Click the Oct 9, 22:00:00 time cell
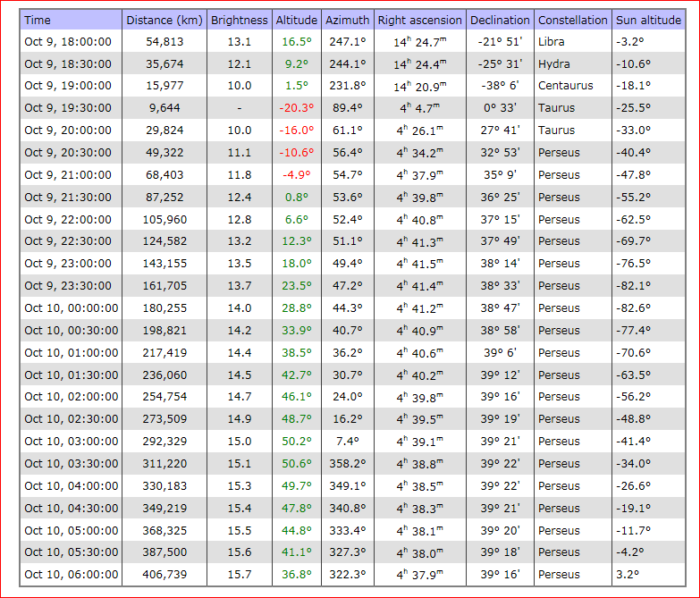The width and height of the screenshot is (700, 598). (x=68, y=219)
